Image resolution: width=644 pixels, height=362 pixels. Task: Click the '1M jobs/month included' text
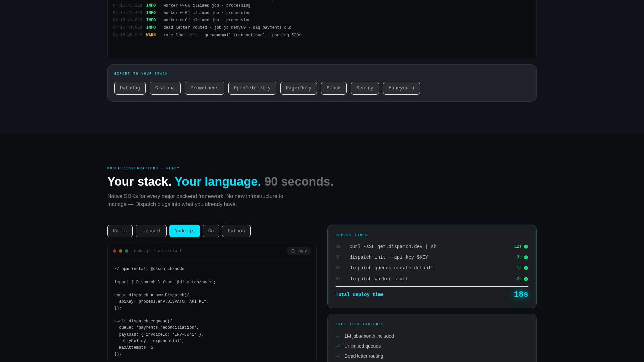[x=369, y=336]
